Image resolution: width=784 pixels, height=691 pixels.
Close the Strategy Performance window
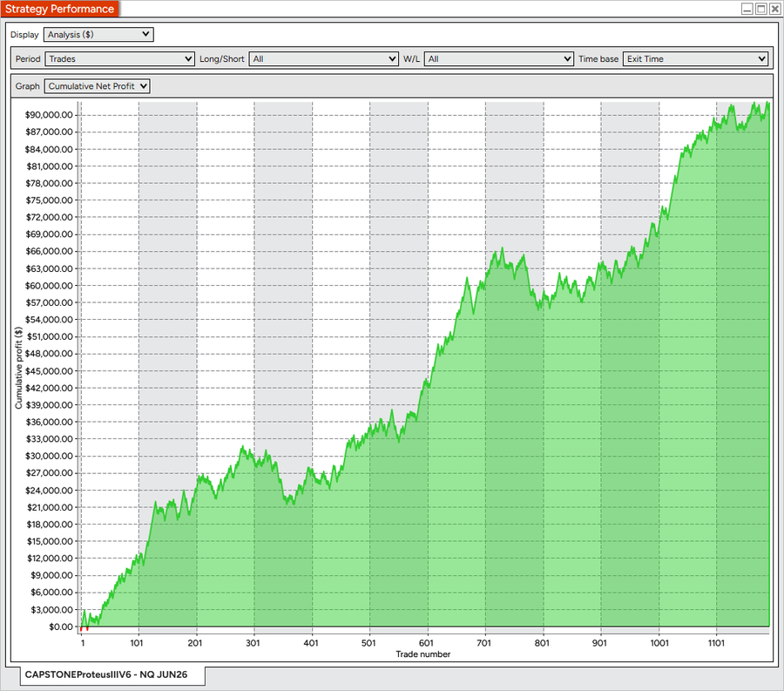[x=774, y=9]
